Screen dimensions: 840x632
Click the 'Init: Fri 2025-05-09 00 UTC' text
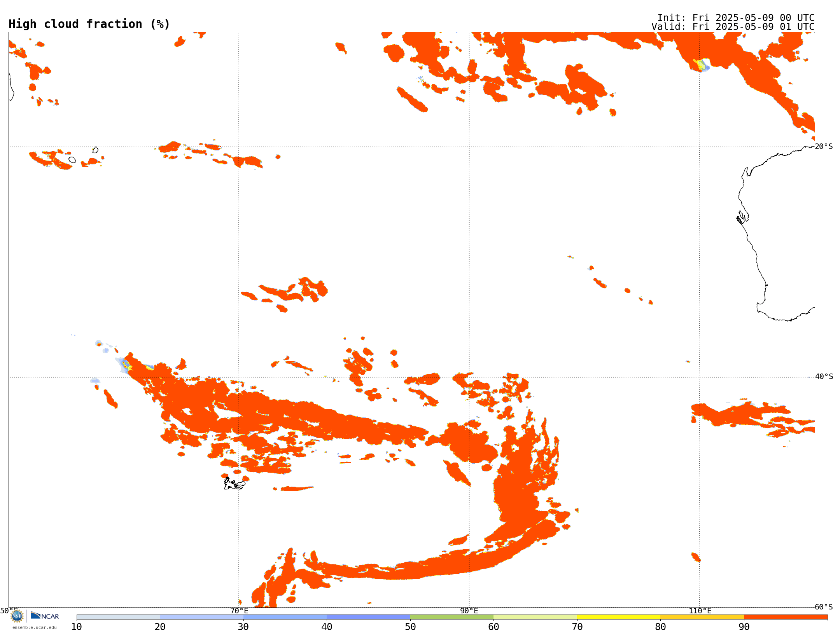coord(736,18)
